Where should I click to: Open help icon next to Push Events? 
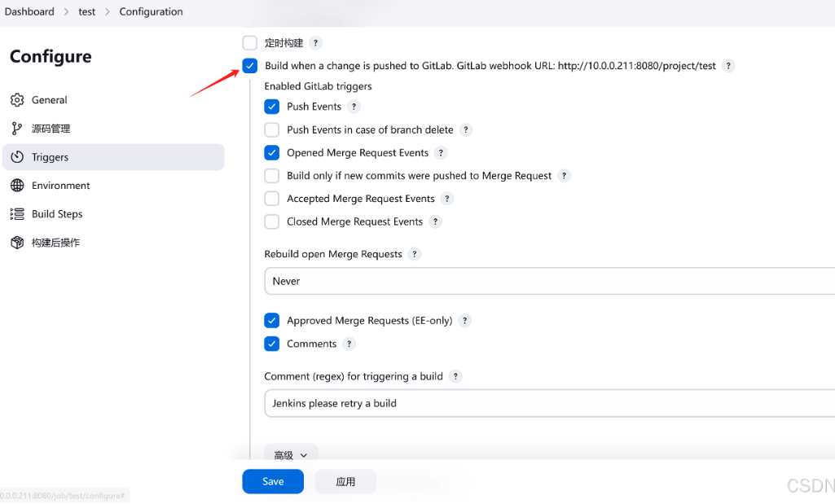point(354,107)
